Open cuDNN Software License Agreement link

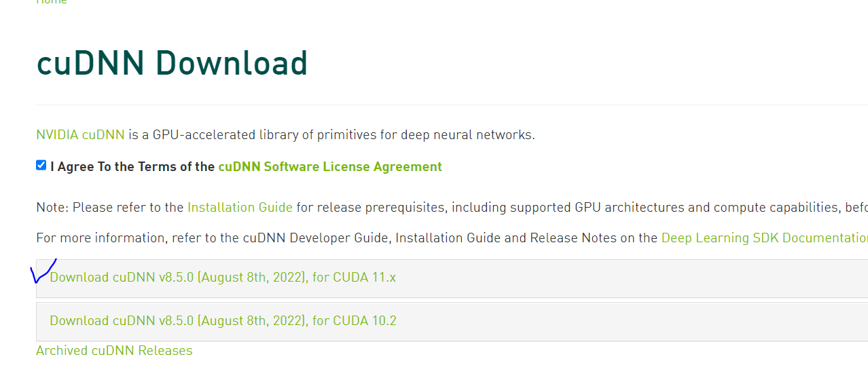click(x=330, y=166)
